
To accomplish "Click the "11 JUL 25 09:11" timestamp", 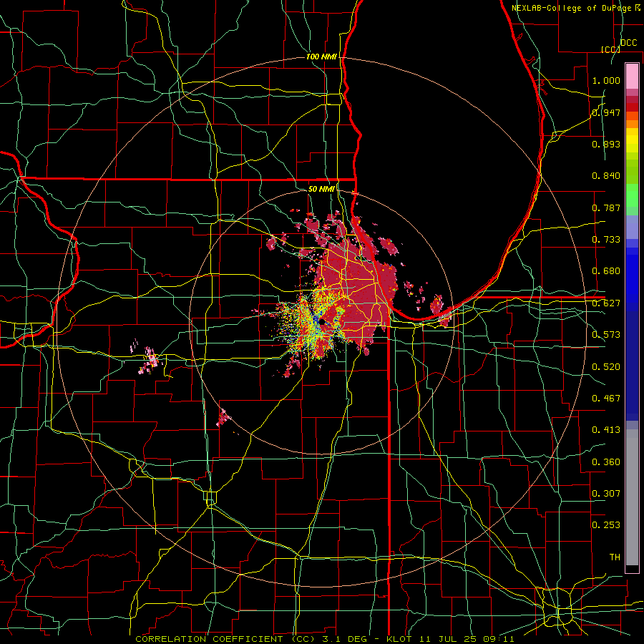I will click(x=467, y=639).
